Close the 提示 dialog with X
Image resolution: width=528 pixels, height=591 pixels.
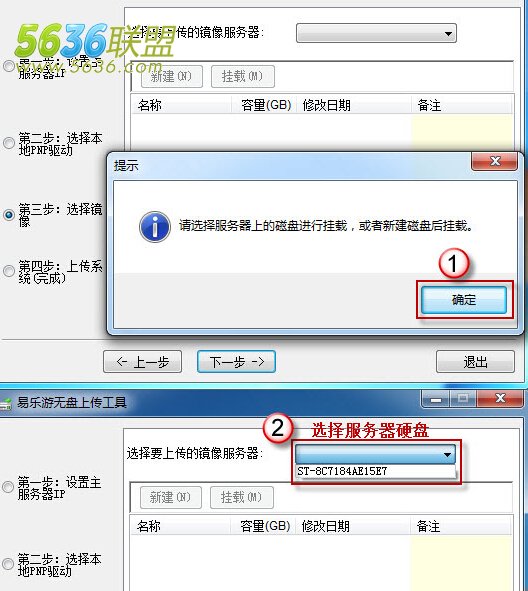coord(494,161)
